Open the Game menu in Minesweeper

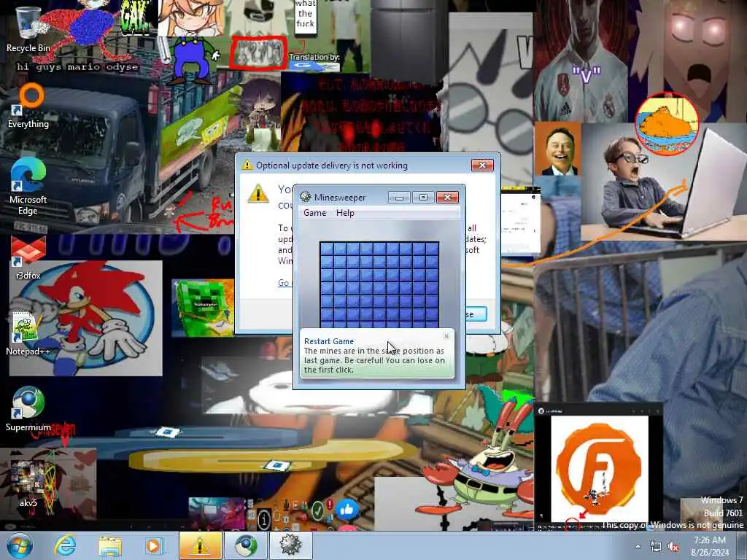[x=315, y=213]
